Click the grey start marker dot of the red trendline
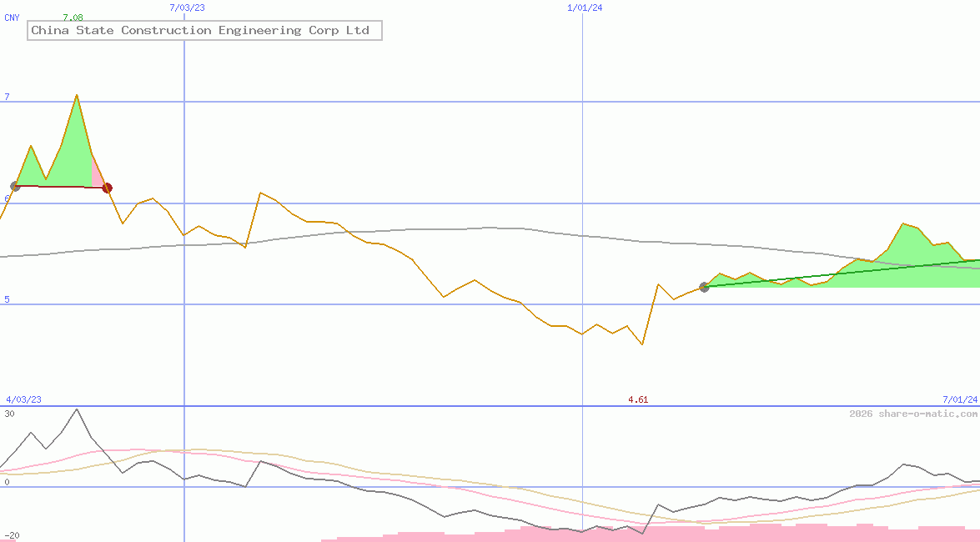 coord(15,186)
